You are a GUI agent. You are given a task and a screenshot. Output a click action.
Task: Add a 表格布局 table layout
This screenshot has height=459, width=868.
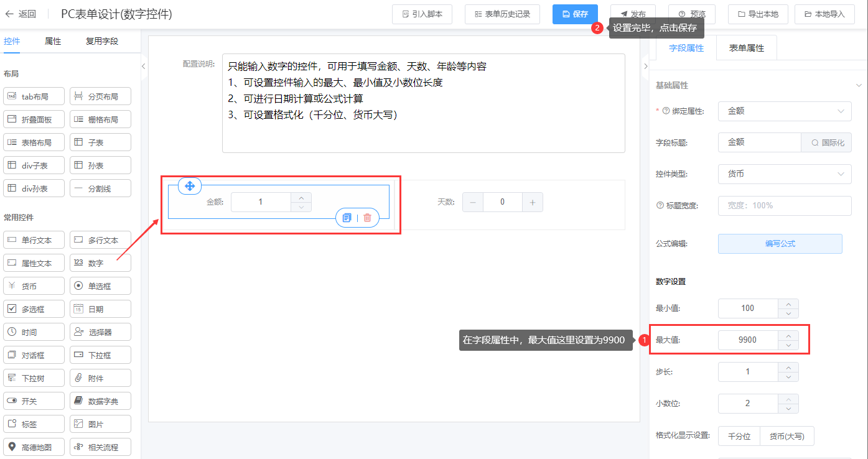34,142
